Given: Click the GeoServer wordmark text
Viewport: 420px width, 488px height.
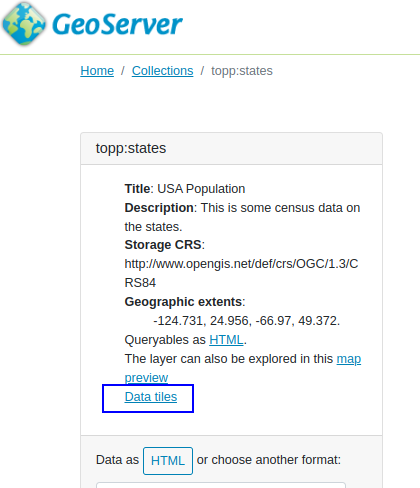Looking at the screenshot, I should point(117,24).
